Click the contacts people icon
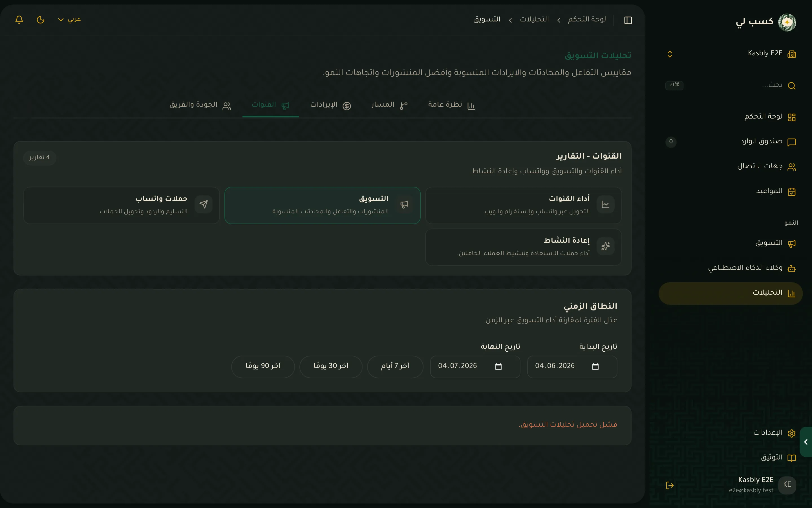The image size is (812, 508). click(791, 167)
